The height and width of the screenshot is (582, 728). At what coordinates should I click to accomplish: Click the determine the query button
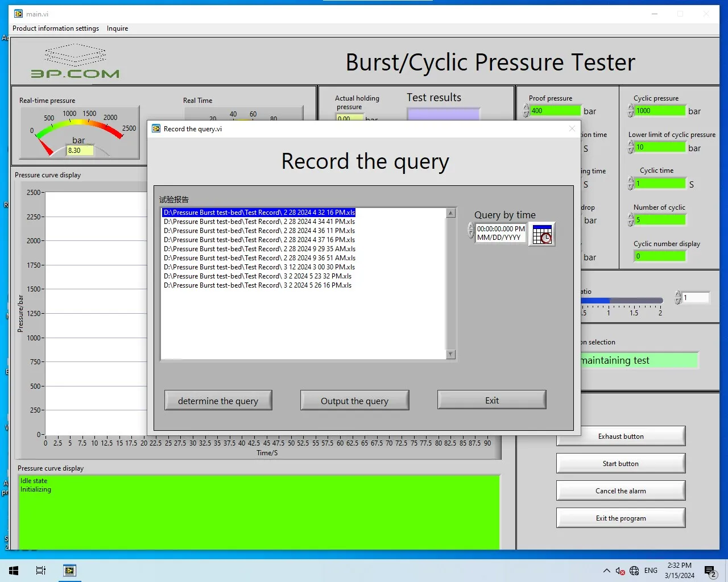(218, 400)
